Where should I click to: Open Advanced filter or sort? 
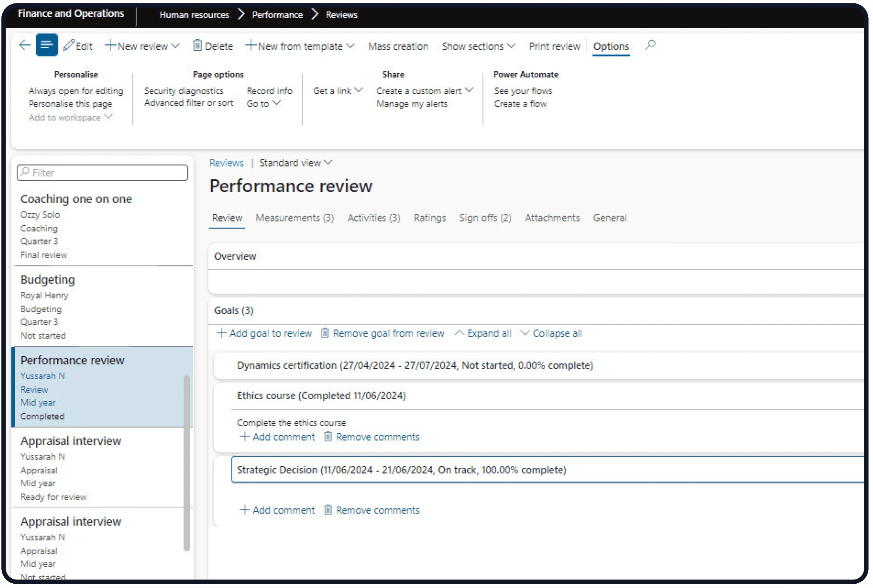[188, 103]
